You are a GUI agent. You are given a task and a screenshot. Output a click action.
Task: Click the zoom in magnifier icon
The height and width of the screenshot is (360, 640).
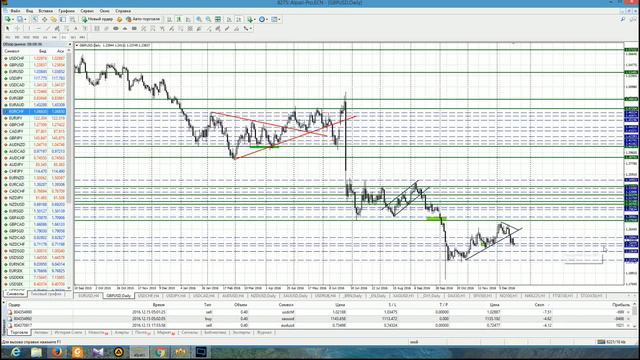200,19
